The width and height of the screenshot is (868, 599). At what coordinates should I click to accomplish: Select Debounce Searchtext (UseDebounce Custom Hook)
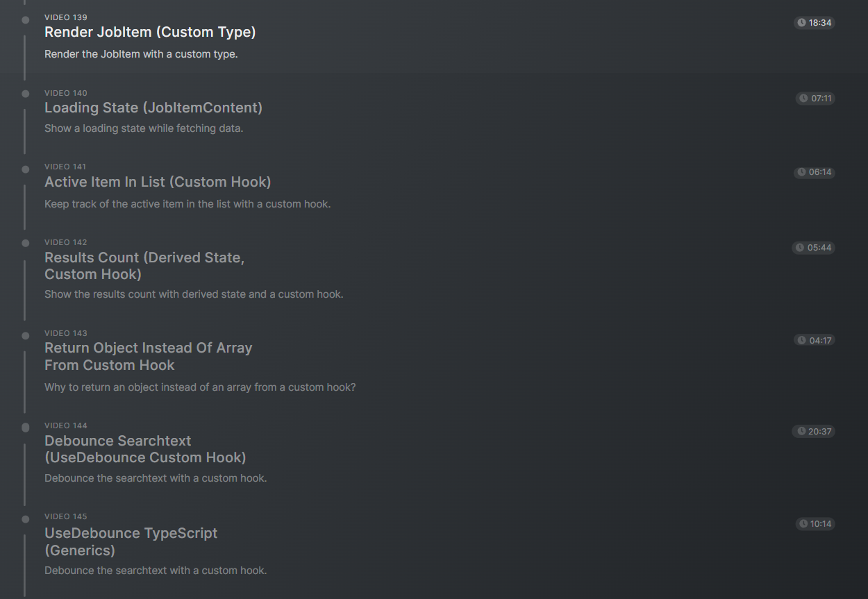(x=145, y=449)
